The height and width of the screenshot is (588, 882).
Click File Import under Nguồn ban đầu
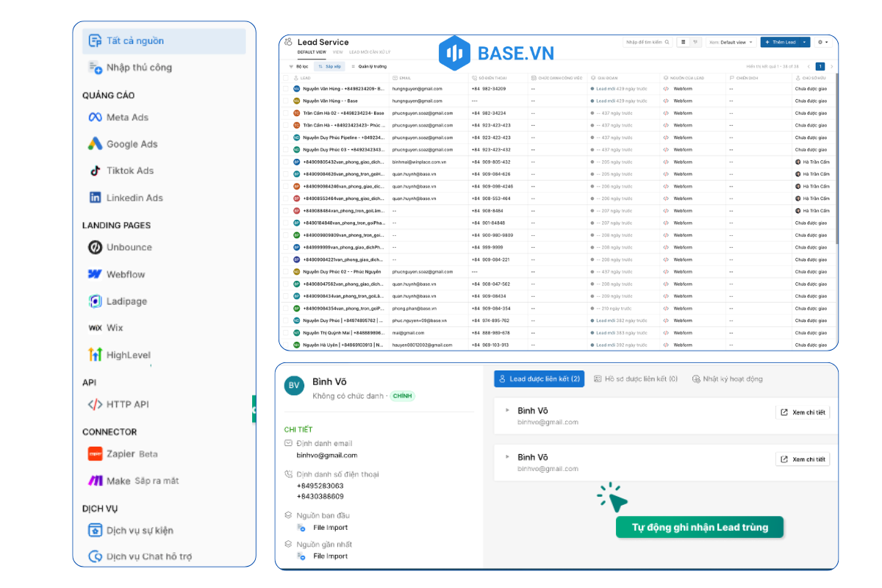[x=331, y=528]
